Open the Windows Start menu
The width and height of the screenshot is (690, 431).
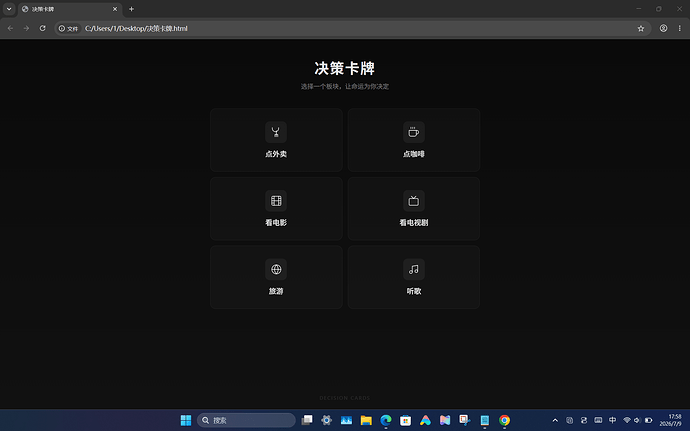click(x=186, y=420)
